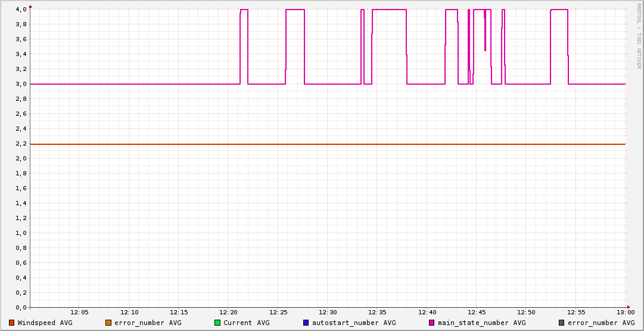Click the 4,0 value on the Y axis
Image resolution: width=644 pixels, height=331 pixels.
pos(21,10)
